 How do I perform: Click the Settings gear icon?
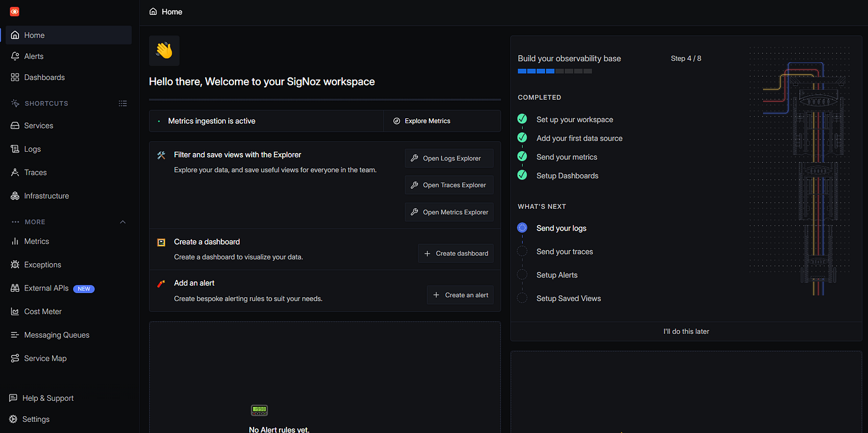pyautogui.click(x=14, y=419)
